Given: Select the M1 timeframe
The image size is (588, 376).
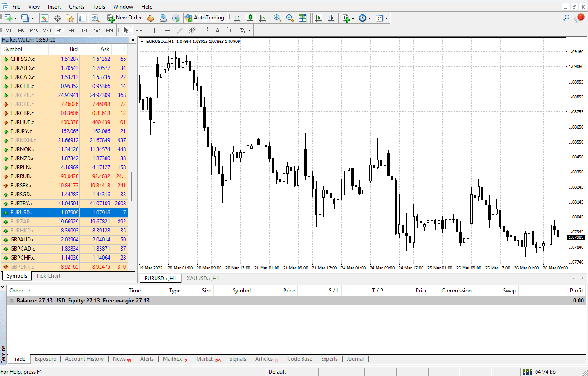Looking at the screenshot, I should (9, 31).
